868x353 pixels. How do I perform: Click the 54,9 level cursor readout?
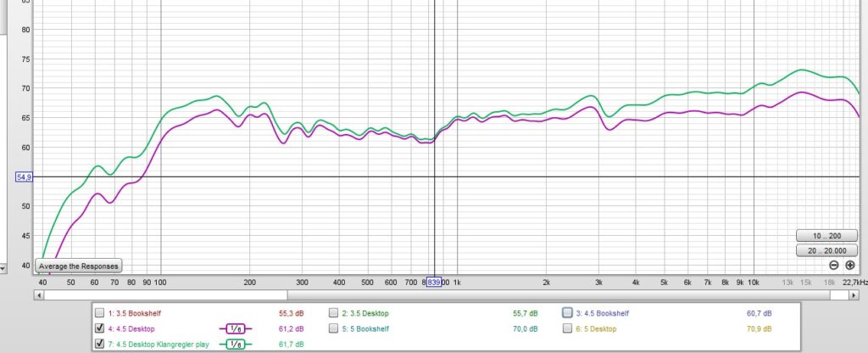(x=25, y=176)
